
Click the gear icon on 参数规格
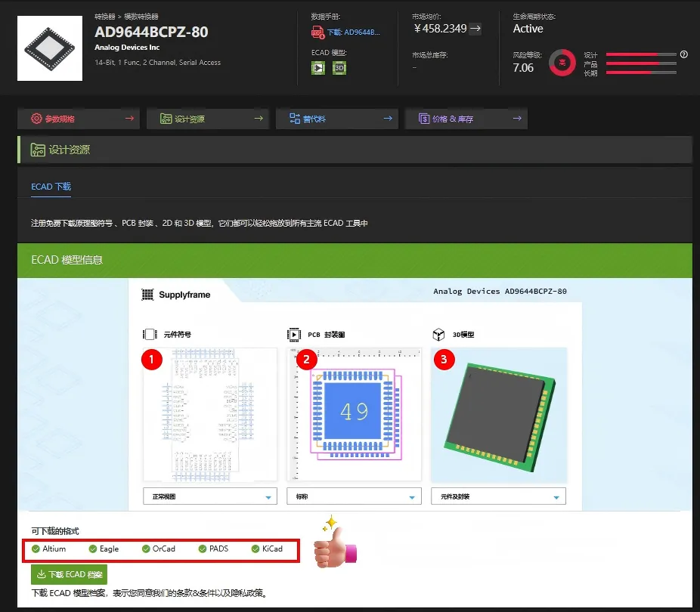(x=36, y=119)
